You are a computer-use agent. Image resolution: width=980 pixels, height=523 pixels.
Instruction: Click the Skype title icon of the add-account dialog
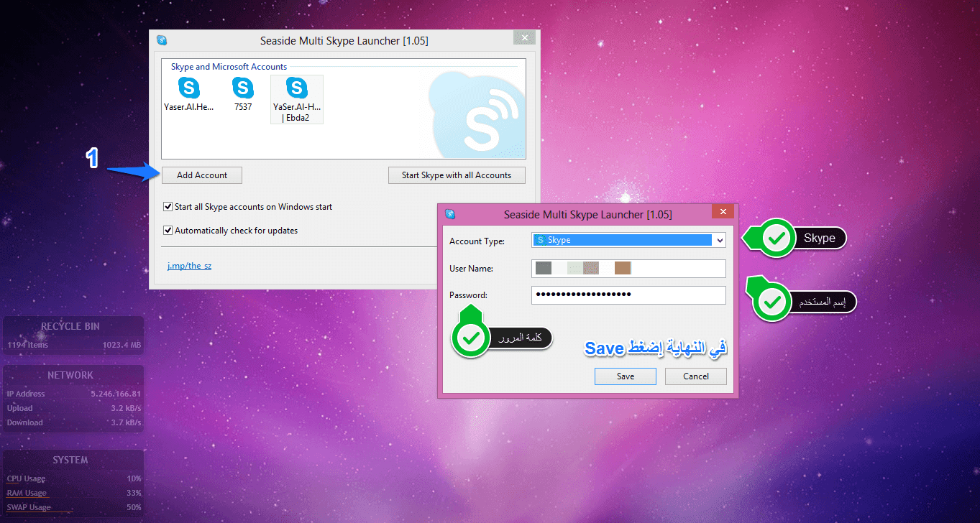(450, 214)
